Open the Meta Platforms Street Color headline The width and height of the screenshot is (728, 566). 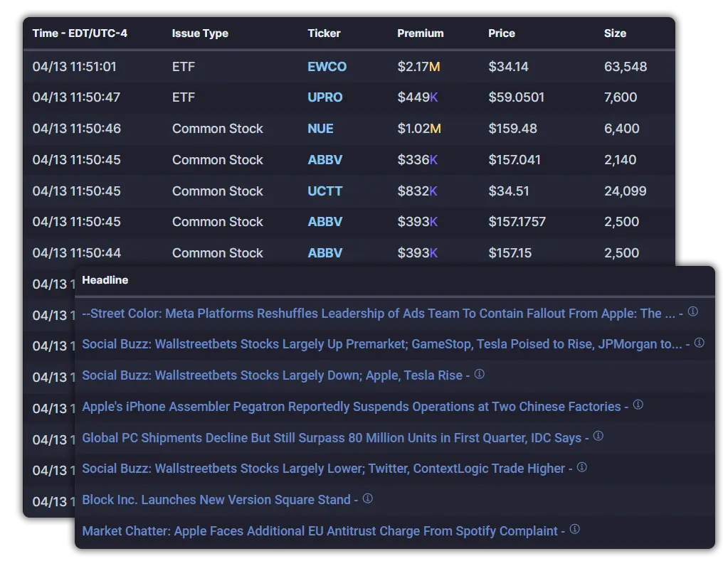379,314
